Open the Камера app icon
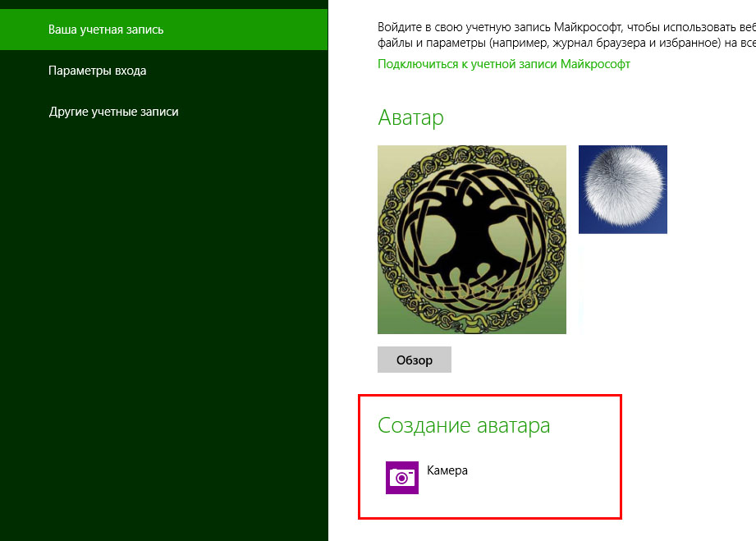The image size is (756, 541). (401, 477)
